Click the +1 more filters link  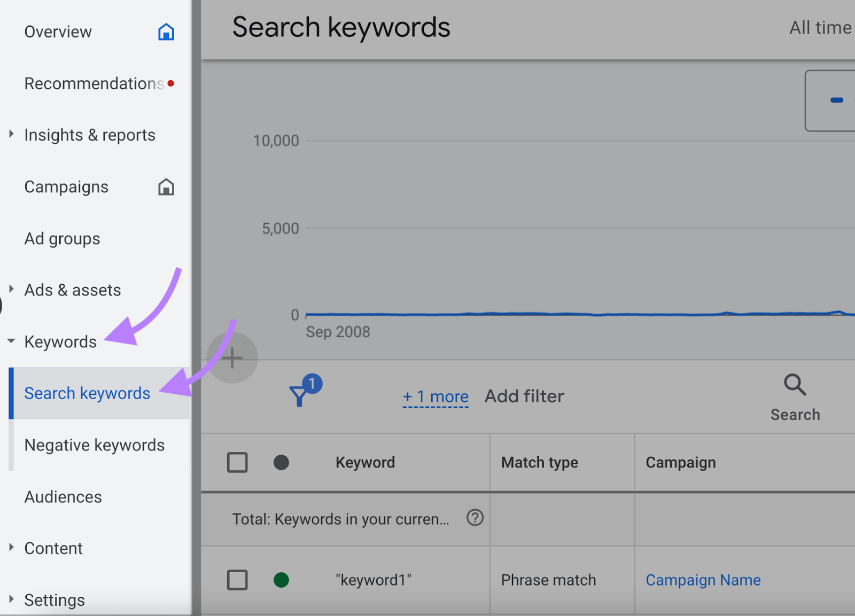point(436,396)
